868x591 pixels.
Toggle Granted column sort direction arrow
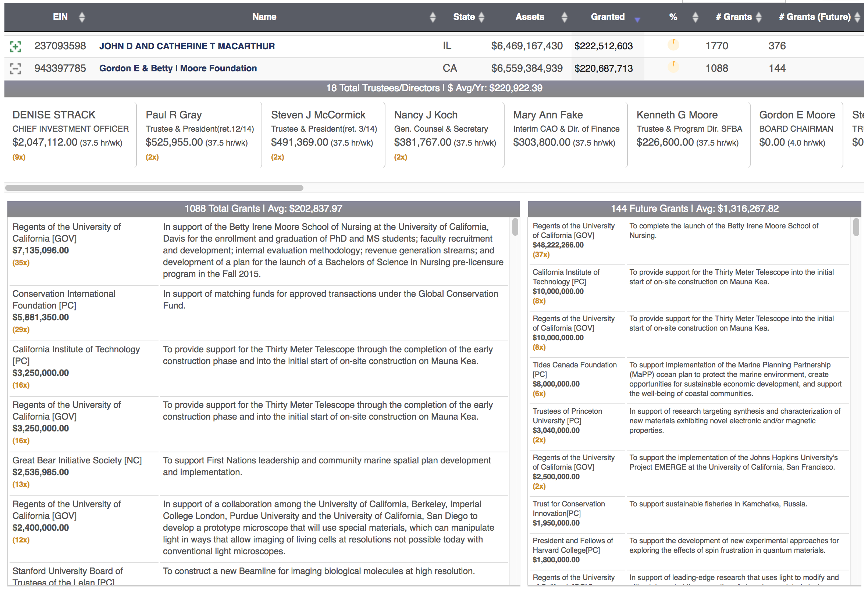637,19
